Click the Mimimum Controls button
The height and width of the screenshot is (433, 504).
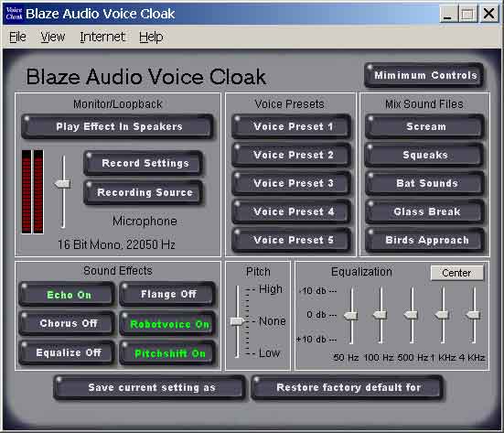(424, 75)
